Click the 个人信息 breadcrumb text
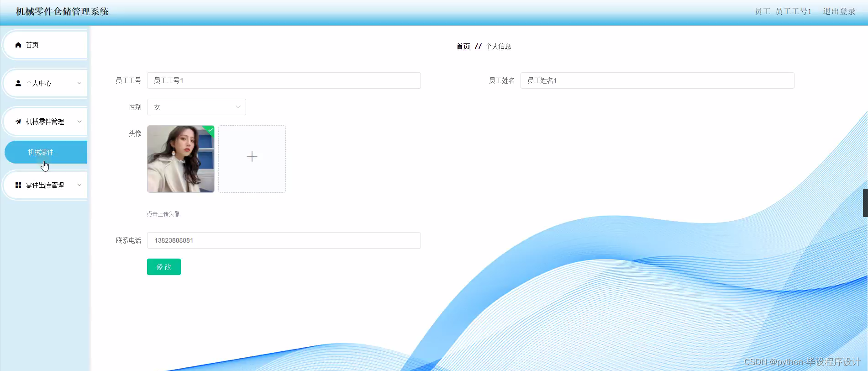 498,46
